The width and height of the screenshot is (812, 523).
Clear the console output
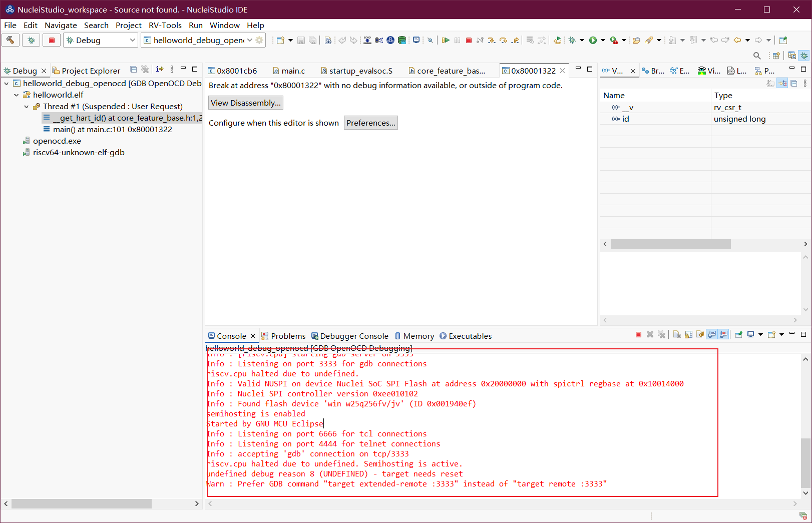click(677, 335)
